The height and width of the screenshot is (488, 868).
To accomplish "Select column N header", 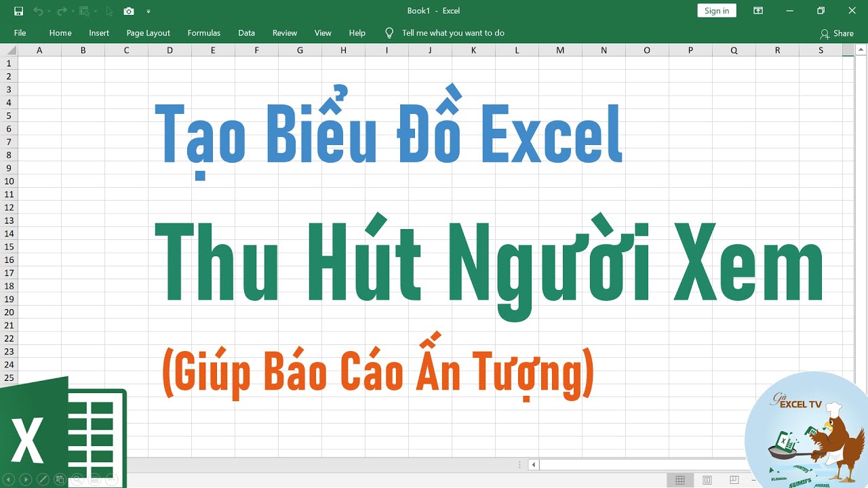I will point(604,50).
